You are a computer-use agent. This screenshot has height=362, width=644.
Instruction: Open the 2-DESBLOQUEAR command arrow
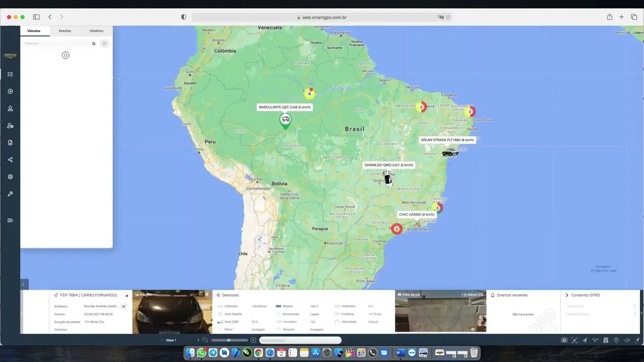pos(634,314)
